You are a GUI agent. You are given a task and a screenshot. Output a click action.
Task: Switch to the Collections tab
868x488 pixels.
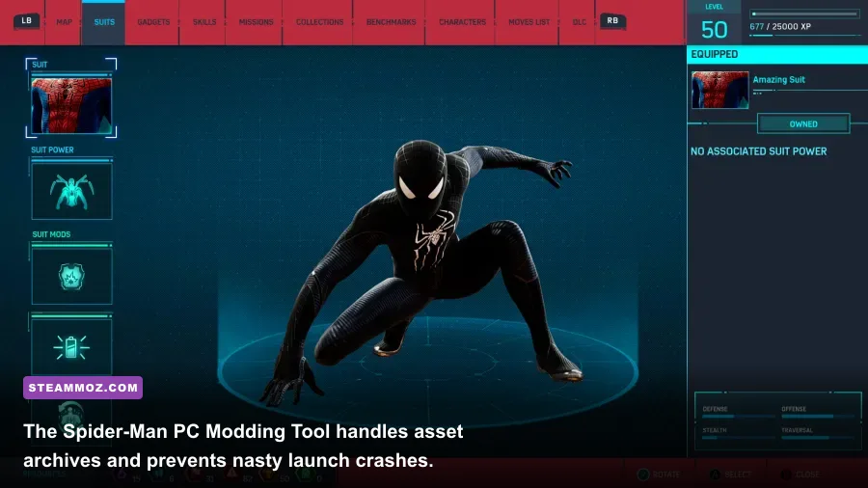(319, 22)
